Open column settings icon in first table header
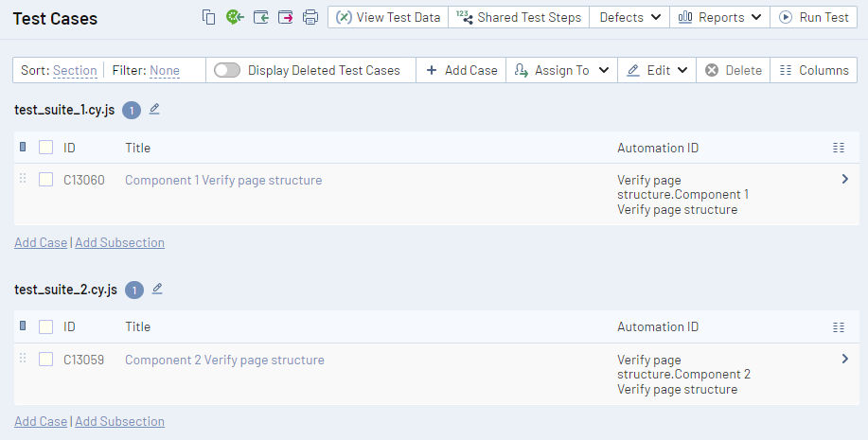 tap(838, 148)
